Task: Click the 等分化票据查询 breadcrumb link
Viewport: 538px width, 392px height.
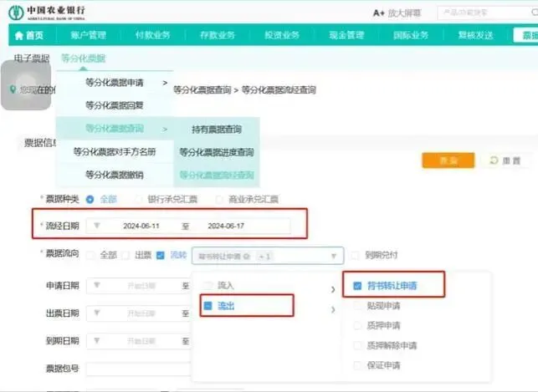Action: pyautogui.click(x=202, y=89)
